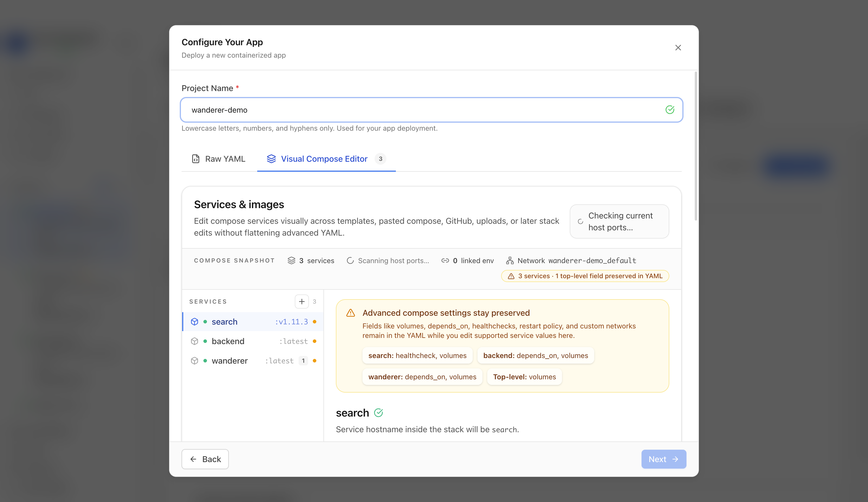Click the Network wanderer-demo_default text
868x502 pixels.
point(576,260)
